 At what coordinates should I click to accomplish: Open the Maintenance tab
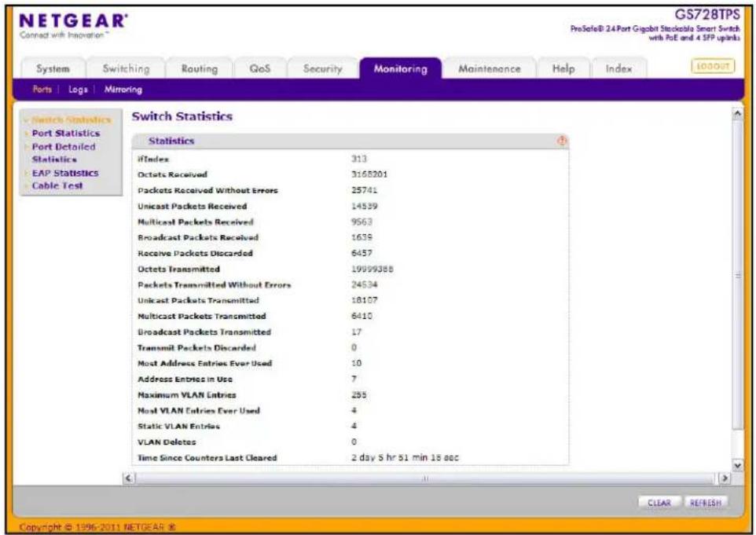pyautogui.click(x=490, y=68)
